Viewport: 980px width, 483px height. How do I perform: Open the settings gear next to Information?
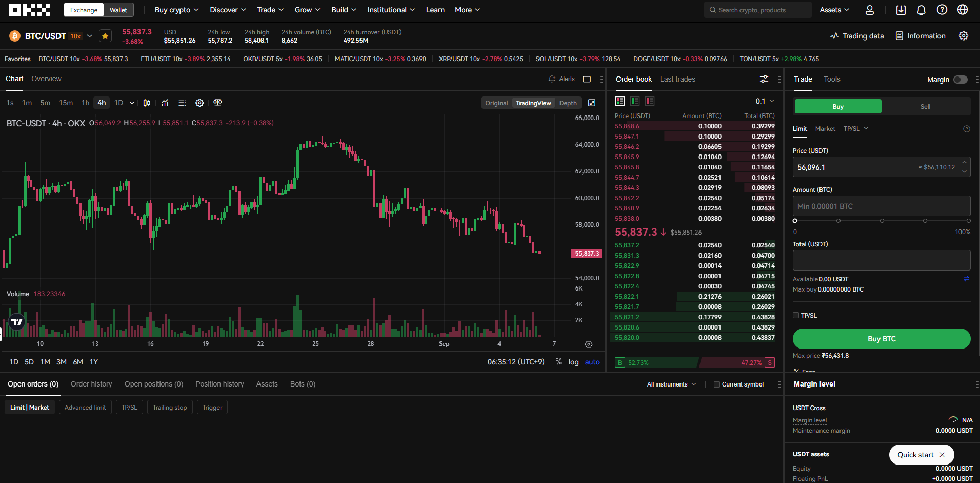pyautogui.click(x=964, y=36)
